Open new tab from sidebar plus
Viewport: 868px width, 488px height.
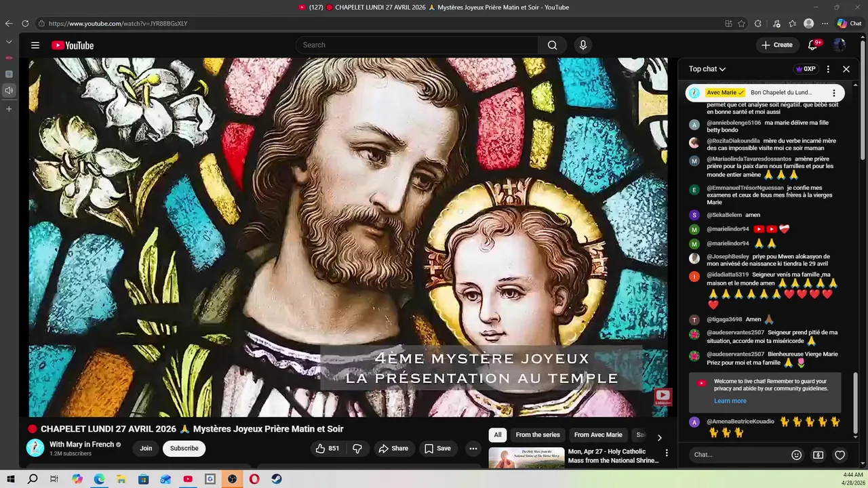(x=9, y=108)
